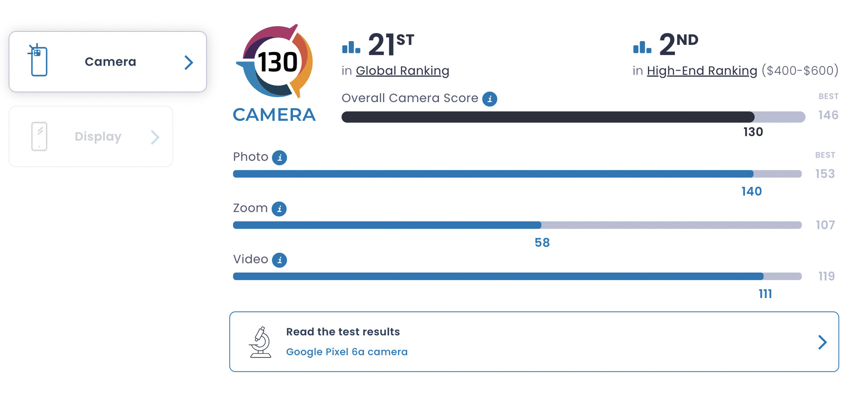Click the microscope test results icon

pyautogui.click(x=260, y=342)
